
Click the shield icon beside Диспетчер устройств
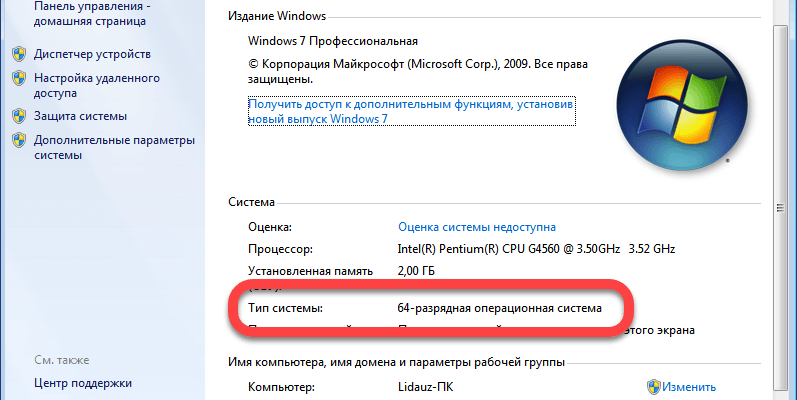point(19,54)
